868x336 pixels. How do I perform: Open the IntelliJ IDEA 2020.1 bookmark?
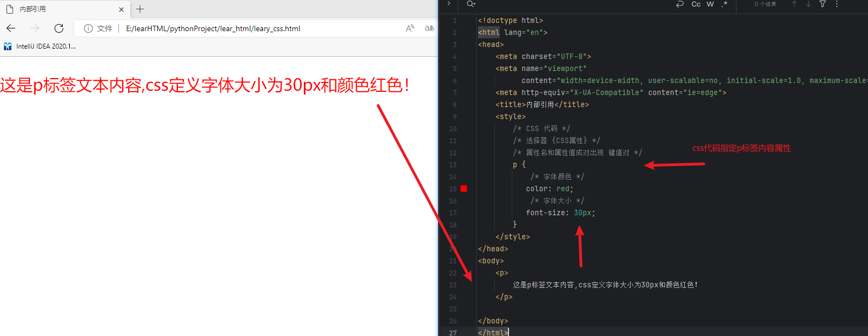click(40, 46)
